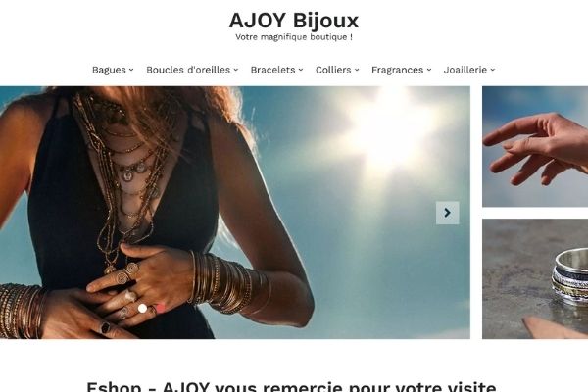Screen dimensions: 588x392
Task: Click the tagline Votre magnifique boutique
Action: click(294, 37)
